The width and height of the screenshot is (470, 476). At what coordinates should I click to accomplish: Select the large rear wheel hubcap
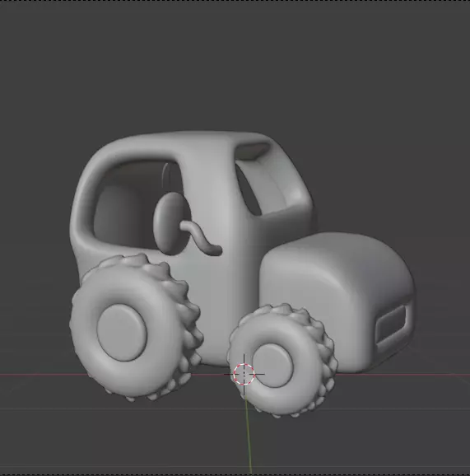[x=122, y=333]
